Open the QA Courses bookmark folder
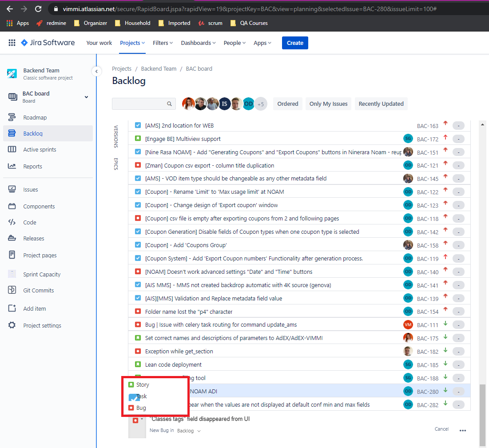 click(249, 23)
